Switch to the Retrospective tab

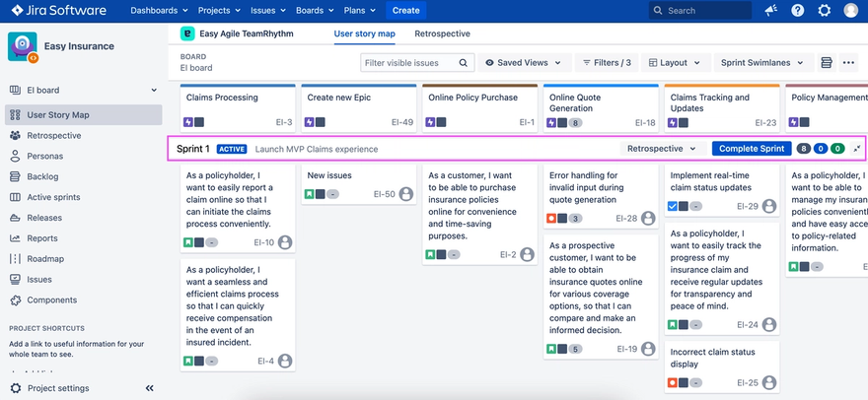point(442,33)
